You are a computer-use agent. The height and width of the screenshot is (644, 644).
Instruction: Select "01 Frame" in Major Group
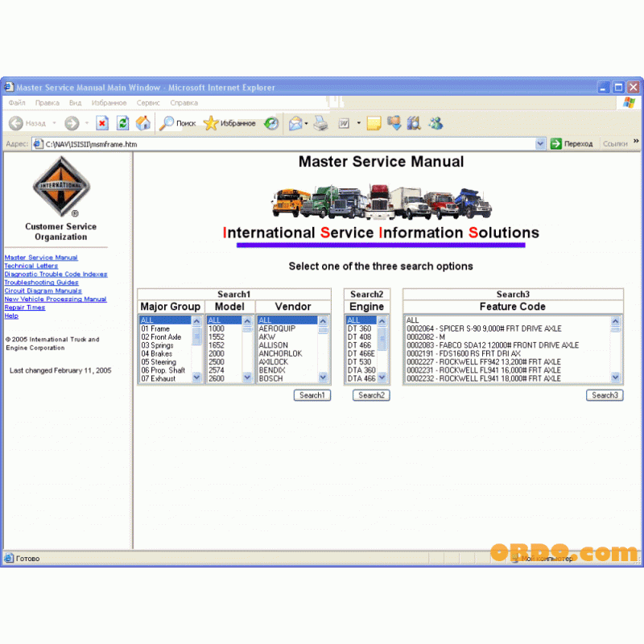pyautogui.click(x=166, y=328)
